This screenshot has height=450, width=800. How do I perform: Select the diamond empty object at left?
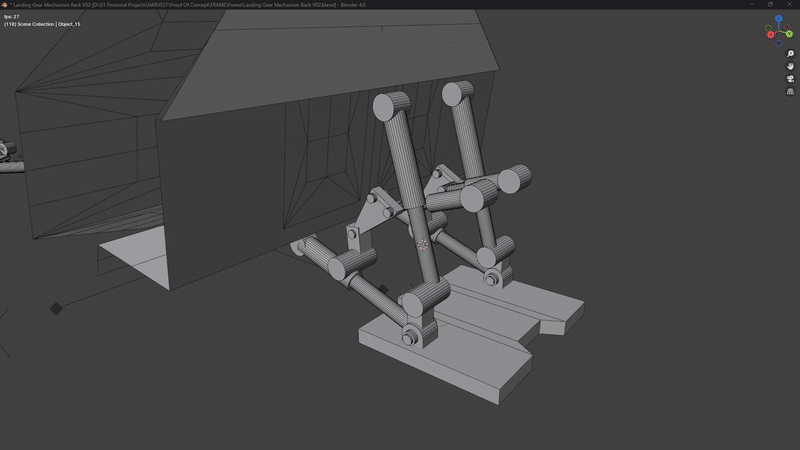56,308
